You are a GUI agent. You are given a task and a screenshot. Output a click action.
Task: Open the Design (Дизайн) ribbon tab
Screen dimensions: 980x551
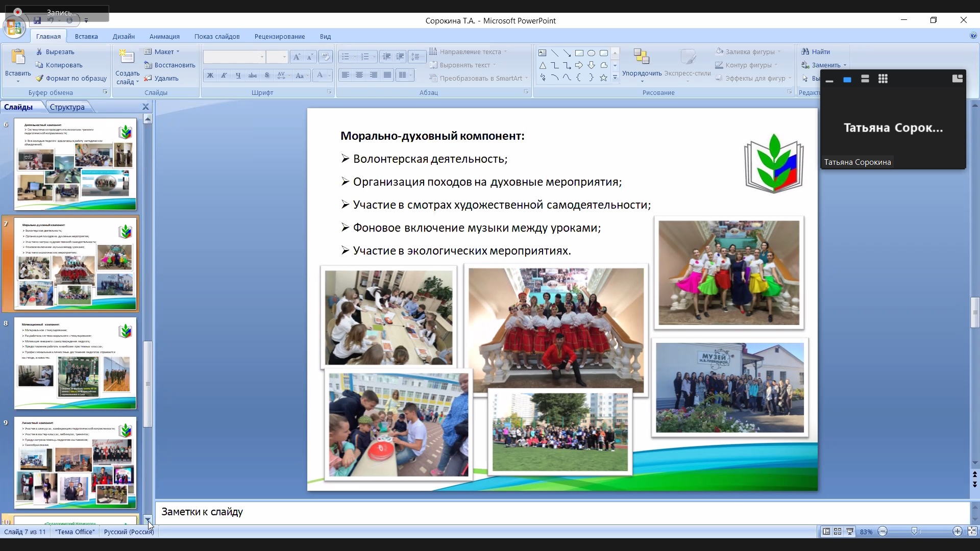(x=124, y=36)
